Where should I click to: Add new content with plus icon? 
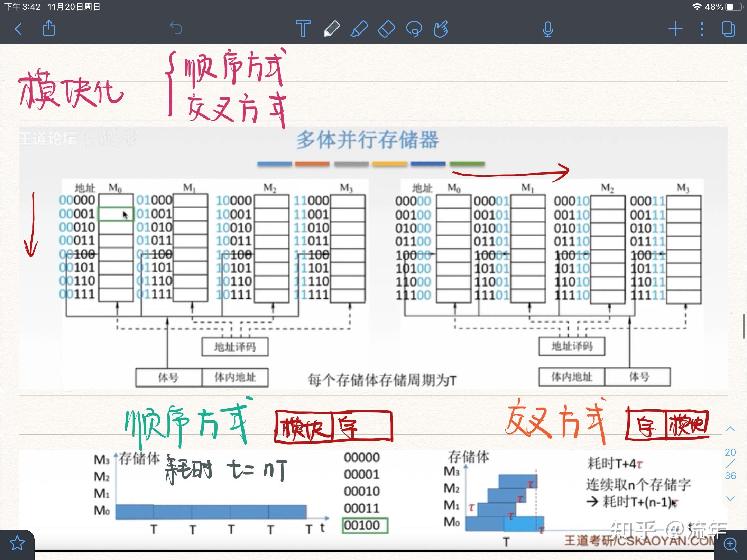tap(675, 29)
